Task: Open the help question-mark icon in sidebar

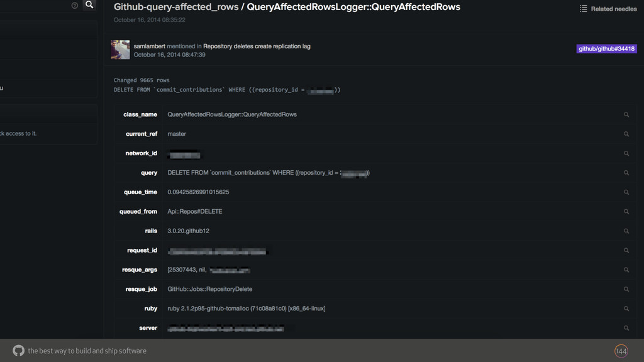Action: (74, 6)
